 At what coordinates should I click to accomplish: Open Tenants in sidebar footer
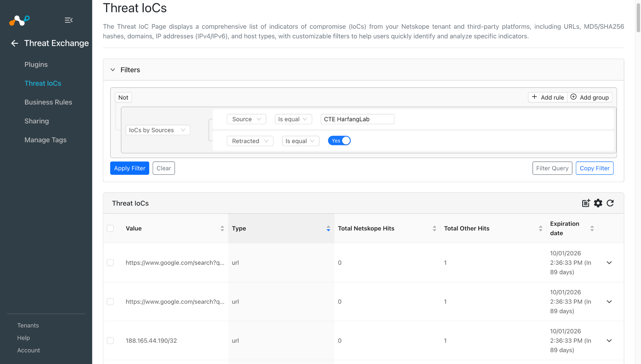[x=28, y=326]
